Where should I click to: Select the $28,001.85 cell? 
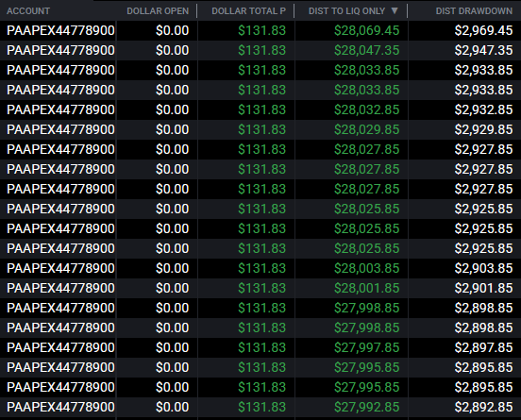click(366, 288)
